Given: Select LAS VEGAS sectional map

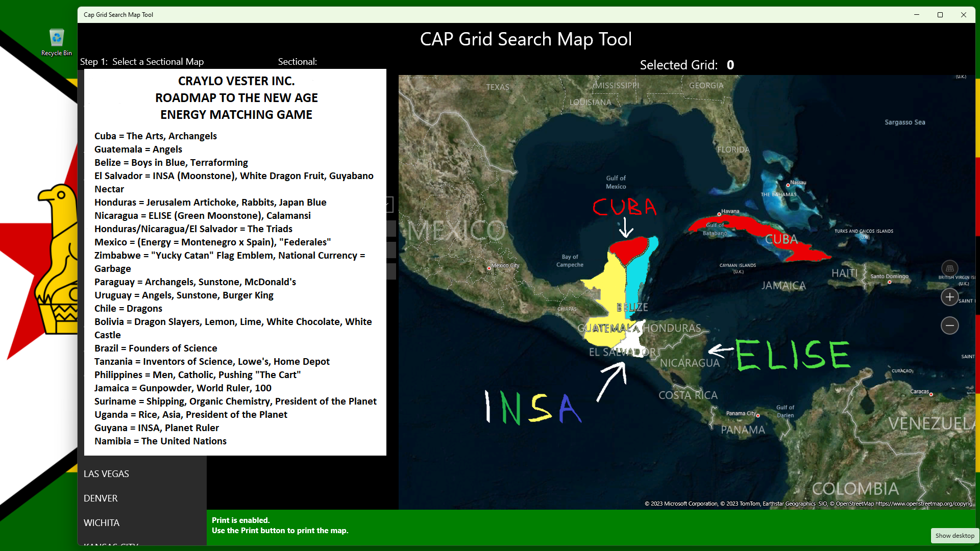Looking at the screenshot, I should click(x=106, y=473).
